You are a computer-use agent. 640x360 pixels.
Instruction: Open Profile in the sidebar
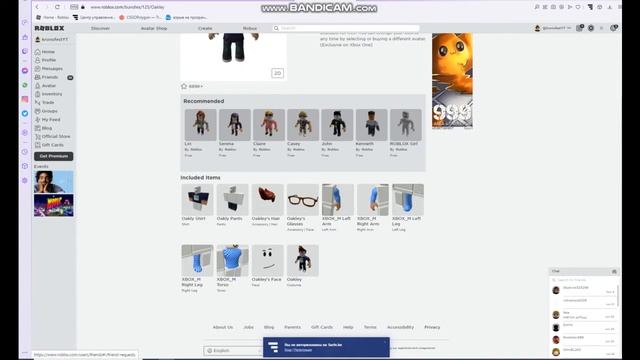[x=45, y=60]
